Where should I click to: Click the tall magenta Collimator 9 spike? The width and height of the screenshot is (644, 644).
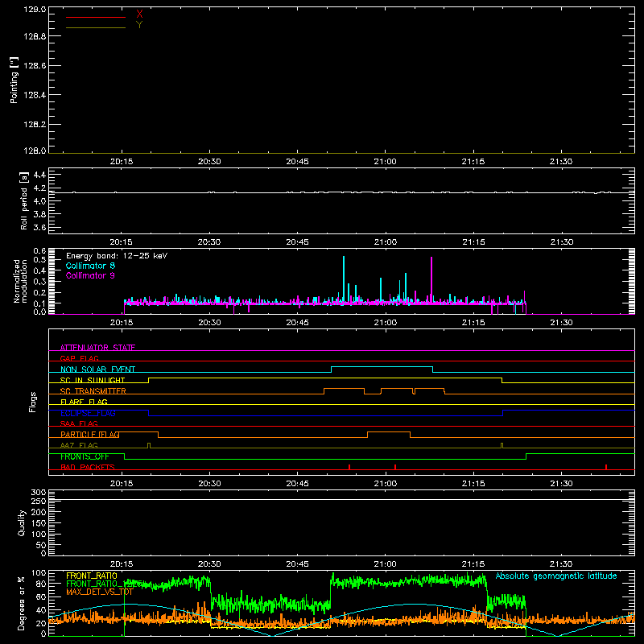(431, 279)
